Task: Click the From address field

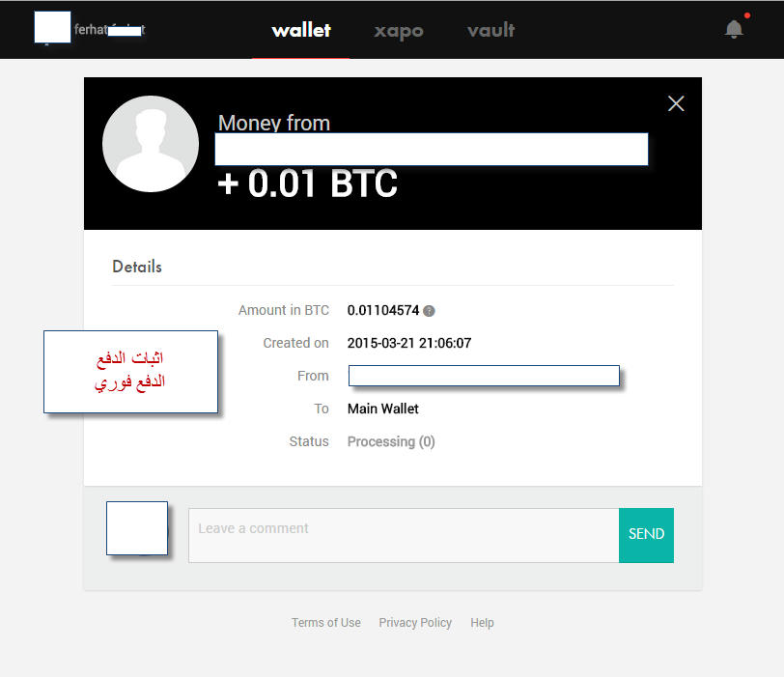Action: 484,376
